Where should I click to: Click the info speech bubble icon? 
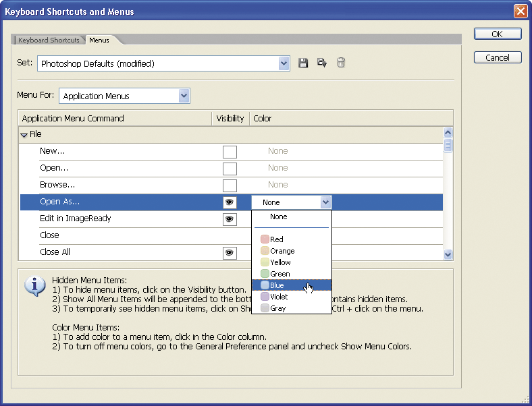pos(34,286)
